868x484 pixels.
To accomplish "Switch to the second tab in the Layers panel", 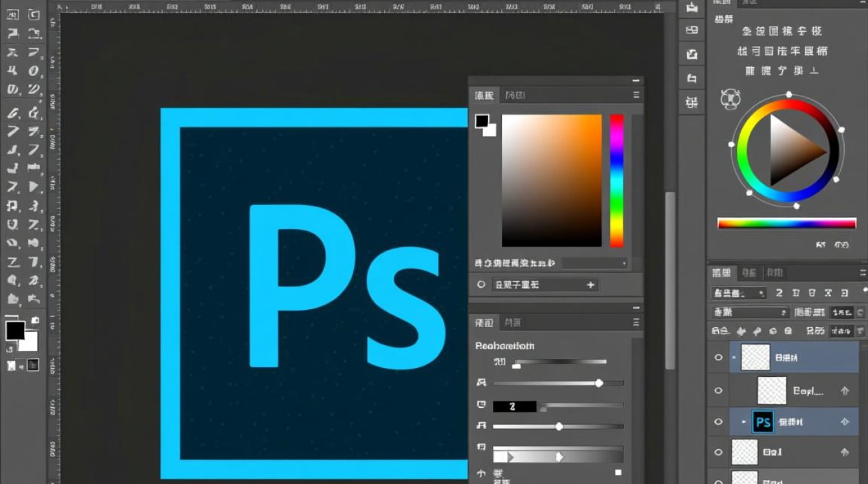I will click(748, 272).
